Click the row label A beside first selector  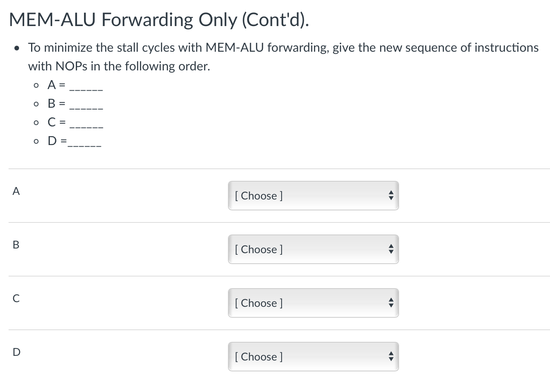16,191
